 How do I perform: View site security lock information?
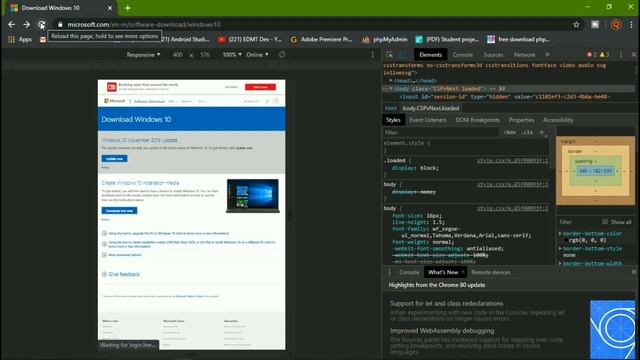[60, 24]
